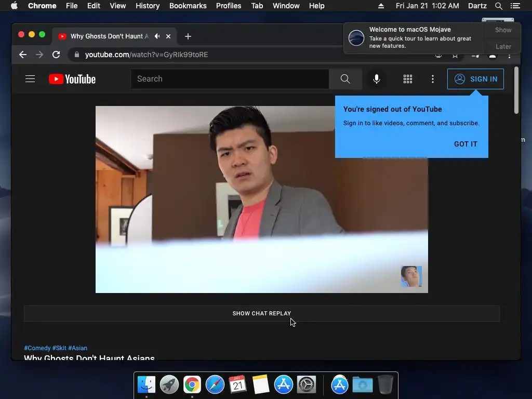The width and height of the screenshot is (532, 399).
Task: Reload the page
Action: coord(56,55)
